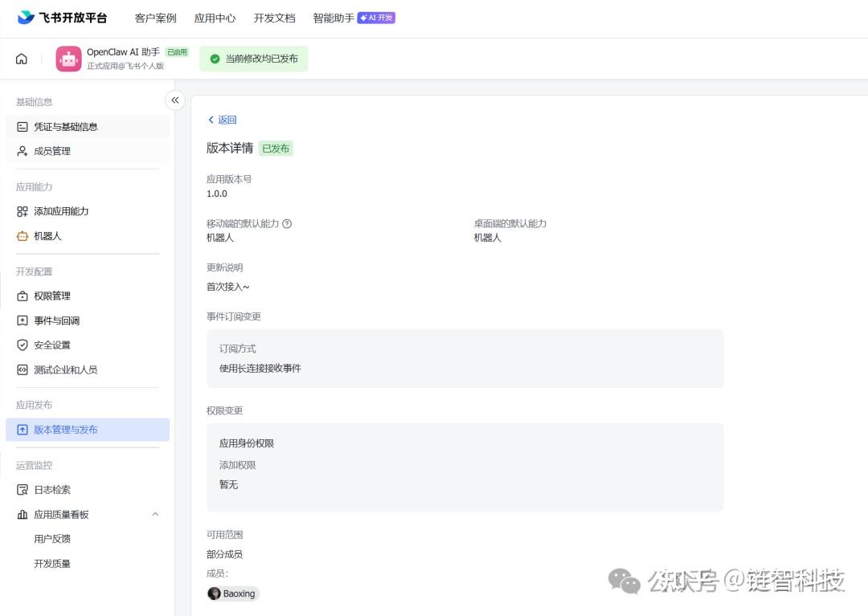Screen dimensions: 868x616
Task: Open 权限管理 page
Action: [88, 296]
